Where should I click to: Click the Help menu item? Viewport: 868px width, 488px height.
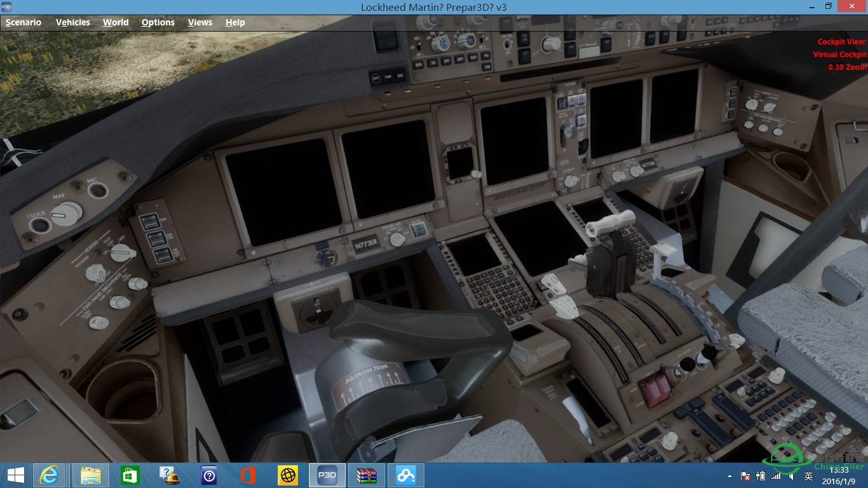tap(235, 22)
